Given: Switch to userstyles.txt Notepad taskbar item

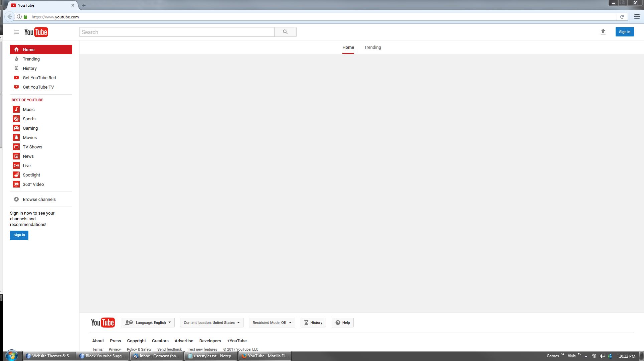Looking at the screenshot, I should point(210,356).
